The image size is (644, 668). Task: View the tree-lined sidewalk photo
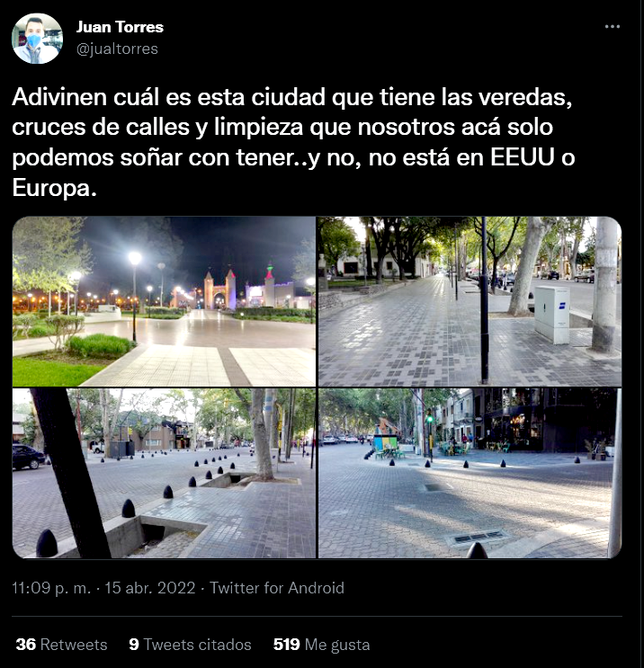tap(470, 301)
